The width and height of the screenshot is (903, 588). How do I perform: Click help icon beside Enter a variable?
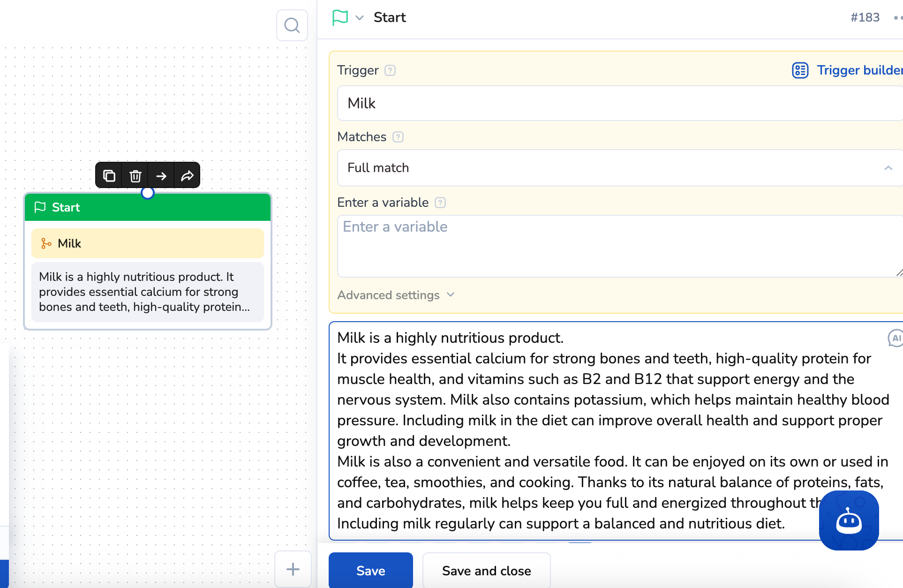click(x=440, y=203)
